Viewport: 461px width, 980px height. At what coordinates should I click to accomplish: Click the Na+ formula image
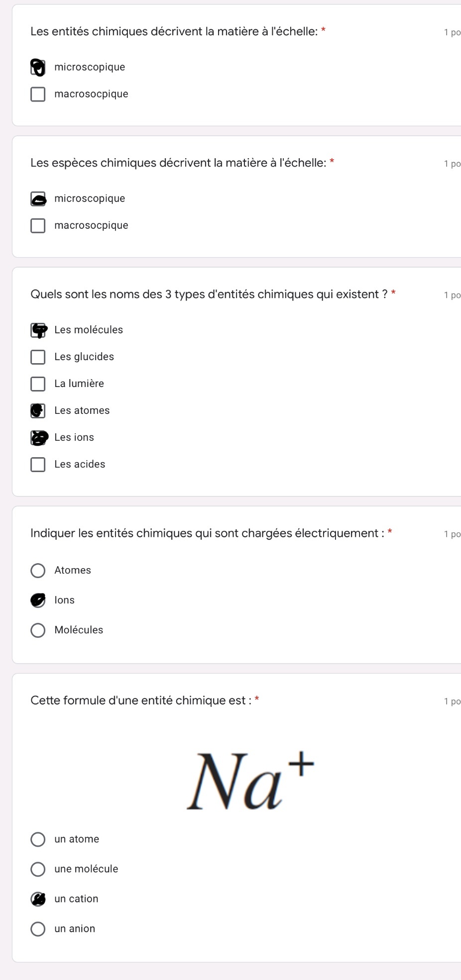pos(250,780)
